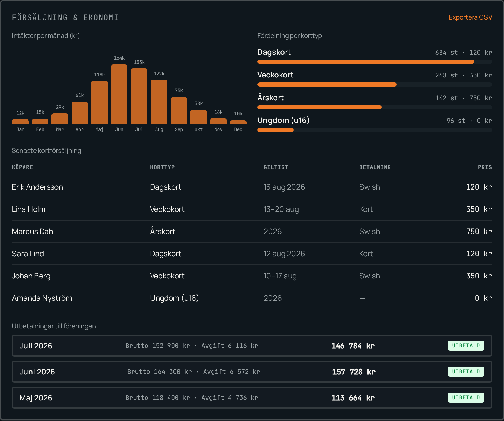Click the Dagskort distribution progress bar
The width and height of the screenshot is (504, 421).
[x=374, y=62]
